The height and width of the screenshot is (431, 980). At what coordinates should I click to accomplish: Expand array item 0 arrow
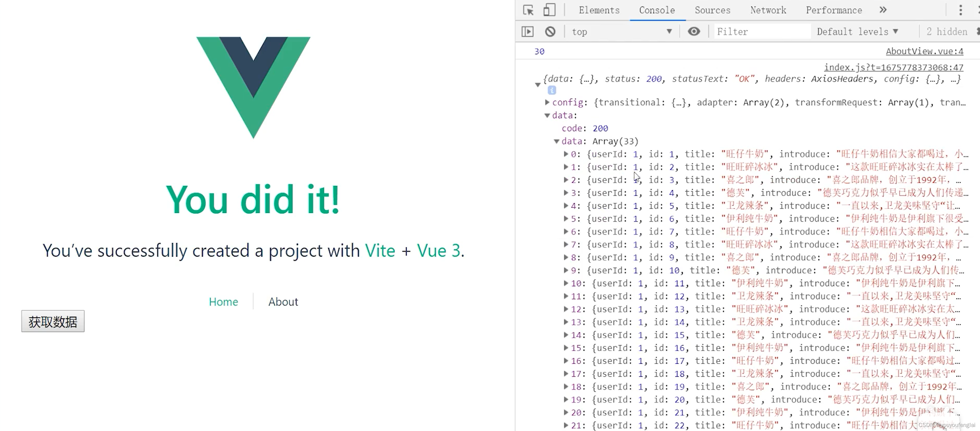pos(566,154)
